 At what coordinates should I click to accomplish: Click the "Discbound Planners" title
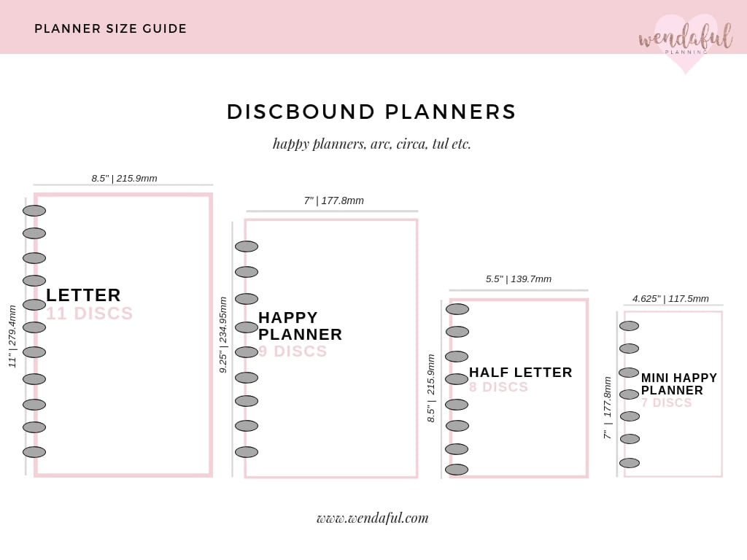pos(372,112)
